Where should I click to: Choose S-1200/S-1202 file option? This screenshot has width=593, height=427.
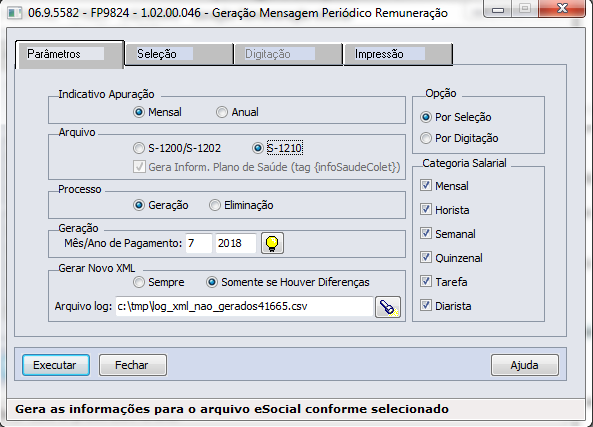pyautogui.click(x=177, y=148)
